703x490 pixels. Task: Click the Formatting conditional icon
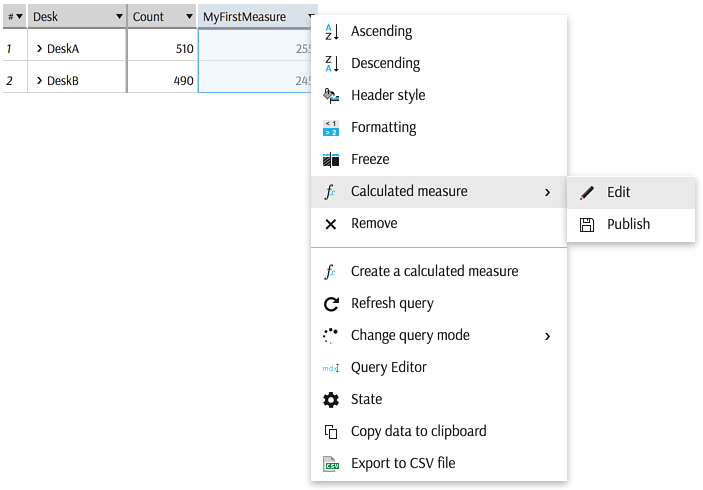click(331, 128)
